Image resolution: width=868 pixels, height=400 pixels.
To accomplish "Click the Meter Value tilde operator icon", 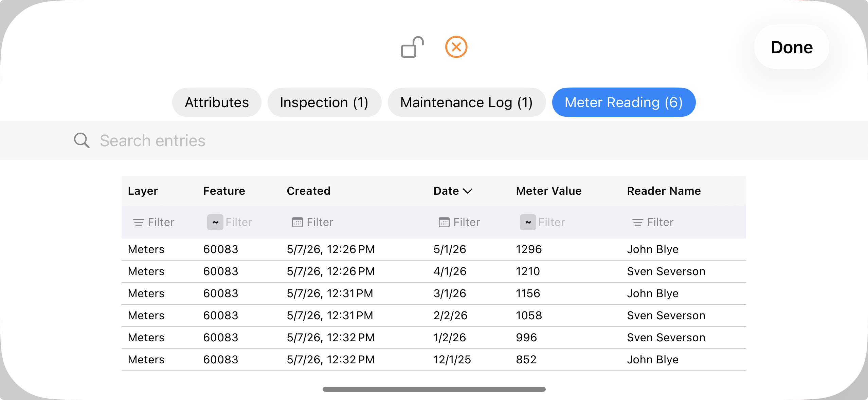I will [x=528, y=222].
